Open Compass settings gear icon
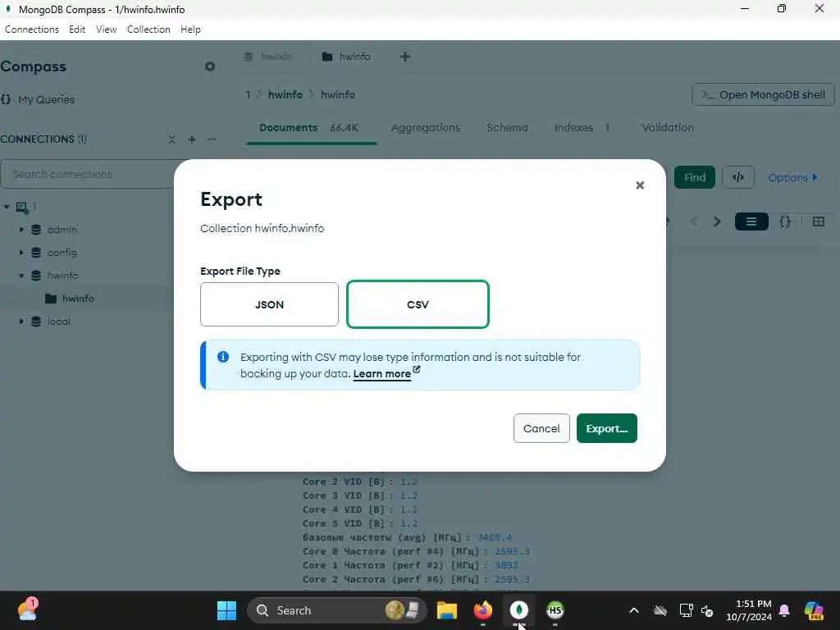The height and width of the screenshot is (630, 840). click(x=209, y=66)
